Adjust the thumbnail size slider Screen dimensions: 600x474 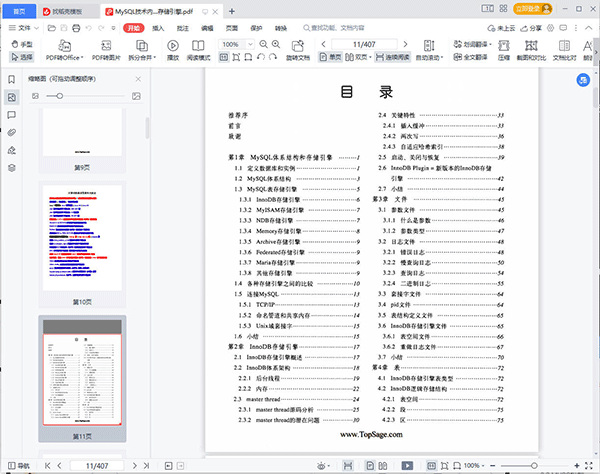click(x=58, y=96)
